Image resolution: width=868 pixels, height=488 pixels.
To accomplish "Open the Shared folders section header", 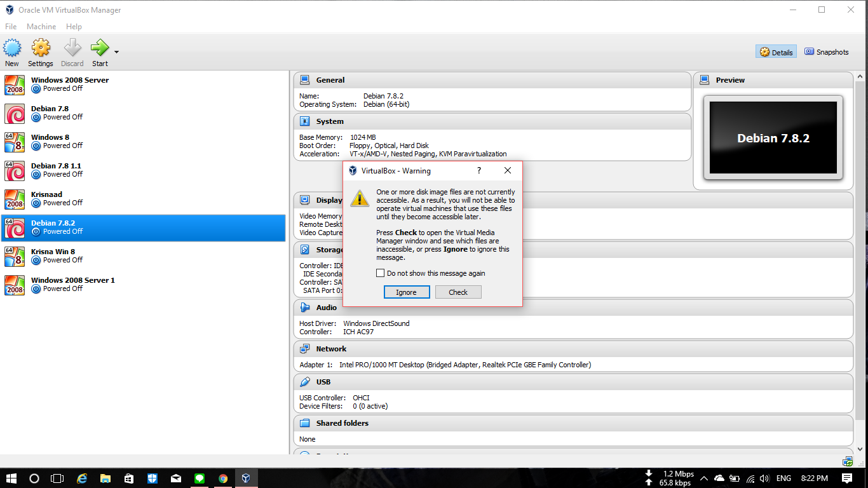I will tap(573, 423).
